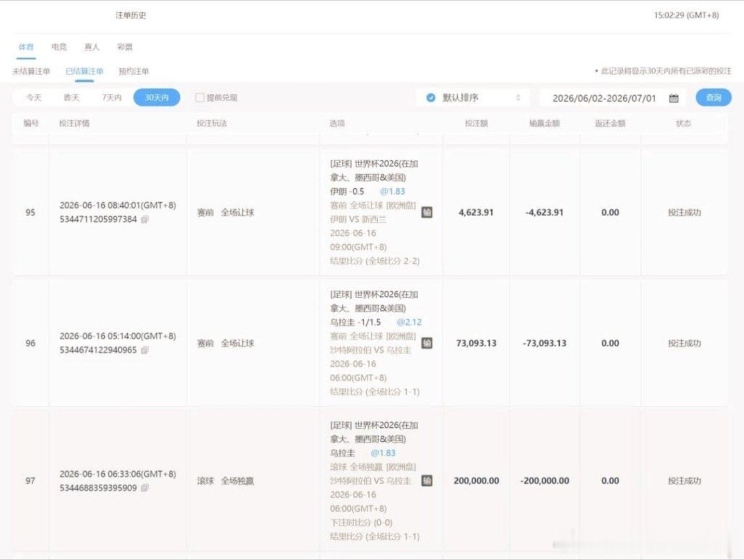Screen dimensions: 744x560
Task: Switch to the 电竞 tab
Action: [59, 47]
